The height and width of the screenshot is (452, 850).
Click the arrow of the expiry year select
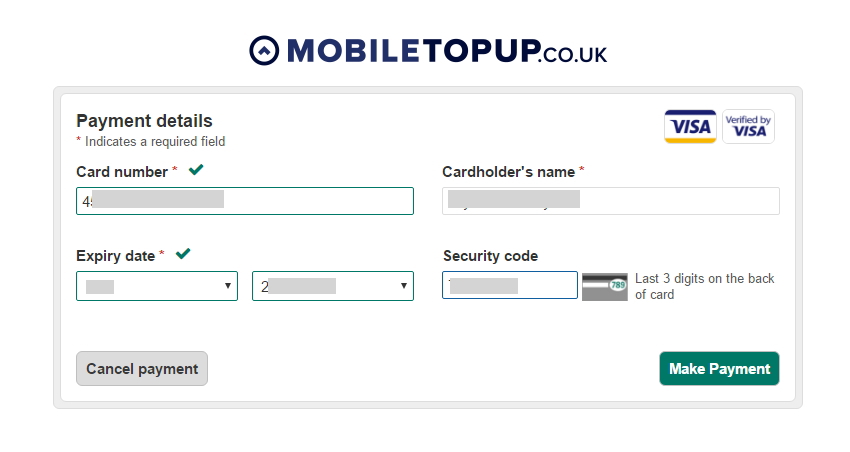click(404, 286)
